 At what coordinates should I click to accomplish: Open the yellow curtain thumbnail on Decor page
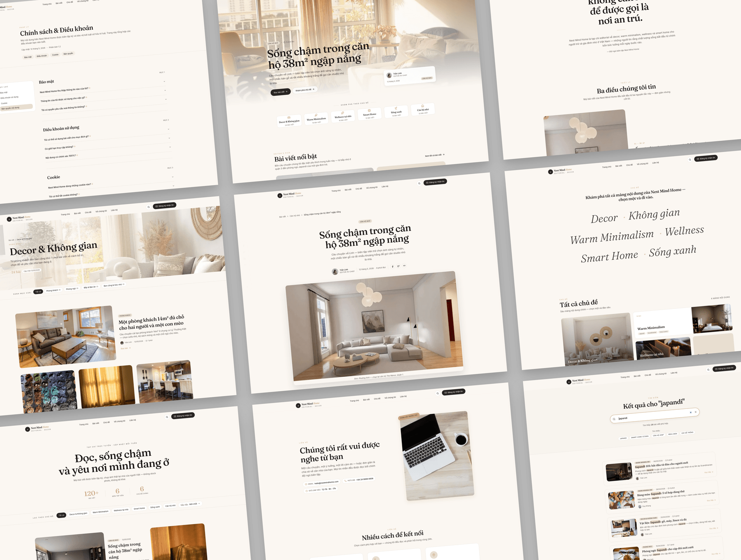107,386
